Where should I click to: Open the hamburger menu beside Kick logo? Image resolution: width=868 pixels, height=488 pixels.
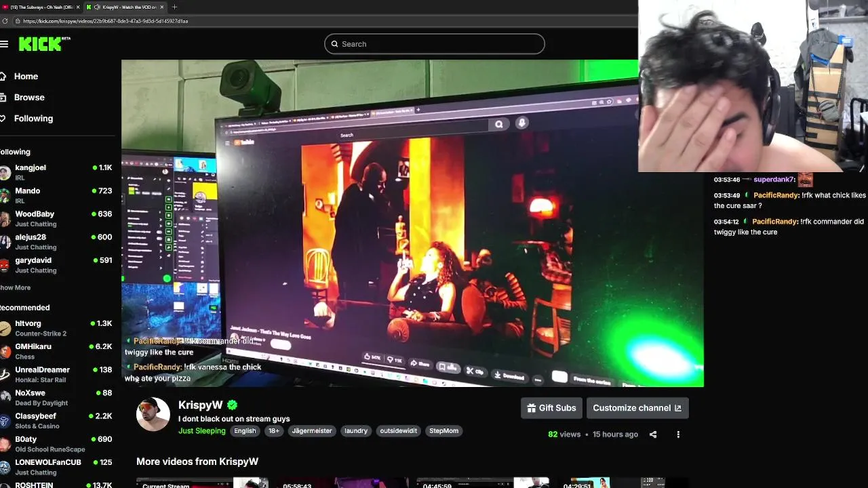point(4,44)
